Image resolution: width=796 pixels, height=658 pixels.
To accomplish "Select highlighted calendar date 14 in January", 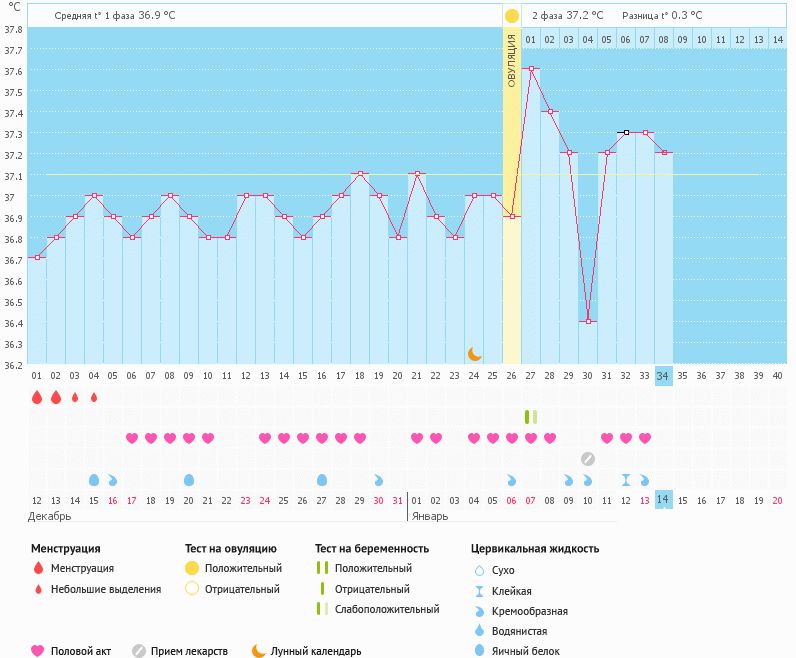I will coord(663,500).
